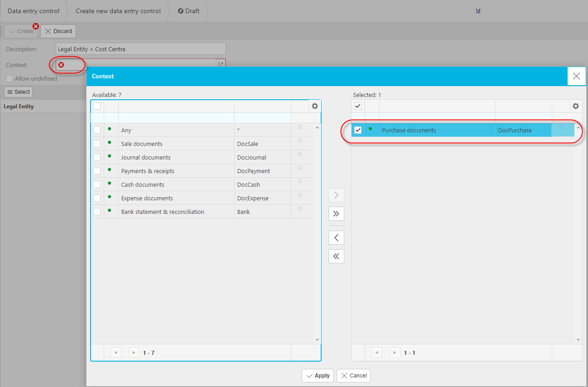Open settings gear of Available list
588x387 pixels.
coord(315,106)
